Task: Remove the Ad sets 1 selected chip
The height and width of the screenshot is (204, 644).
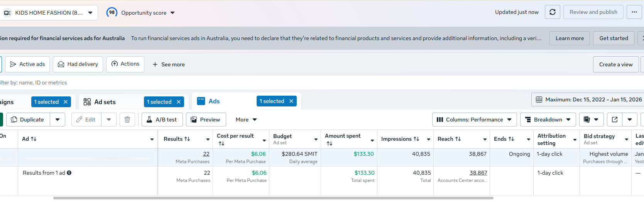Action: [x=179, y=102]
